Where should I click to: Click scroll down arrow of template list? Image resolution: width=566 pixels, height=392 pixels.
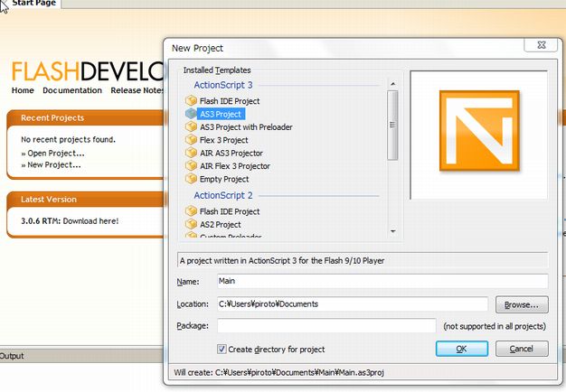click(x=392, y=231)
